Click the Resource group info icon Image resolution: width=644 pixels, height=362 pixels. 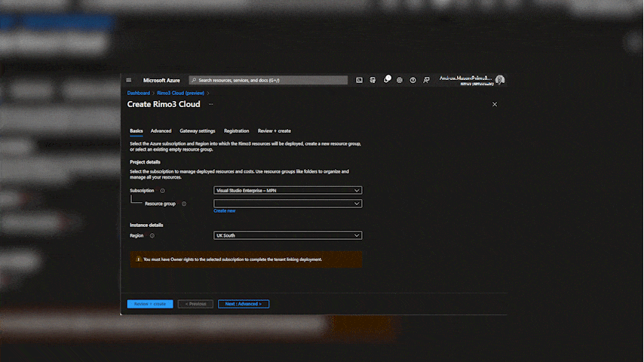point(184,204)
